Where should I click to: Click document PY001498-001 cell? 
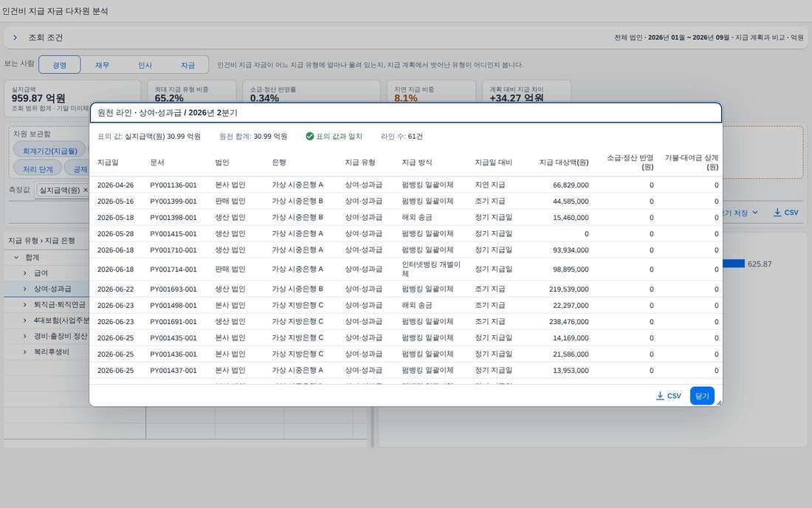coord(173,305)
